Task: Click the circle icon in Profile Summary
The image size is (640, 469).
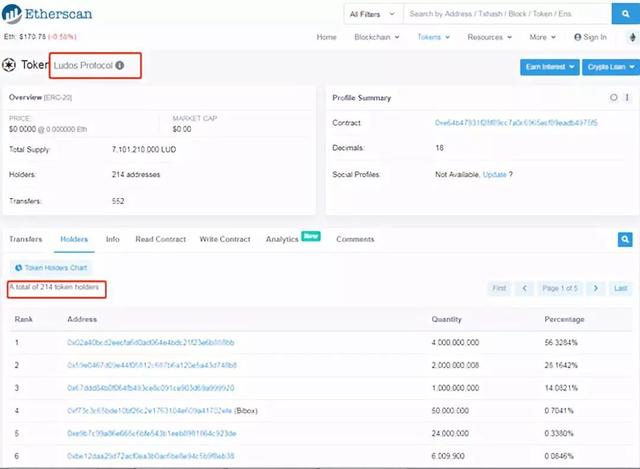Action: pyautogui.click(x=613, y=98)
